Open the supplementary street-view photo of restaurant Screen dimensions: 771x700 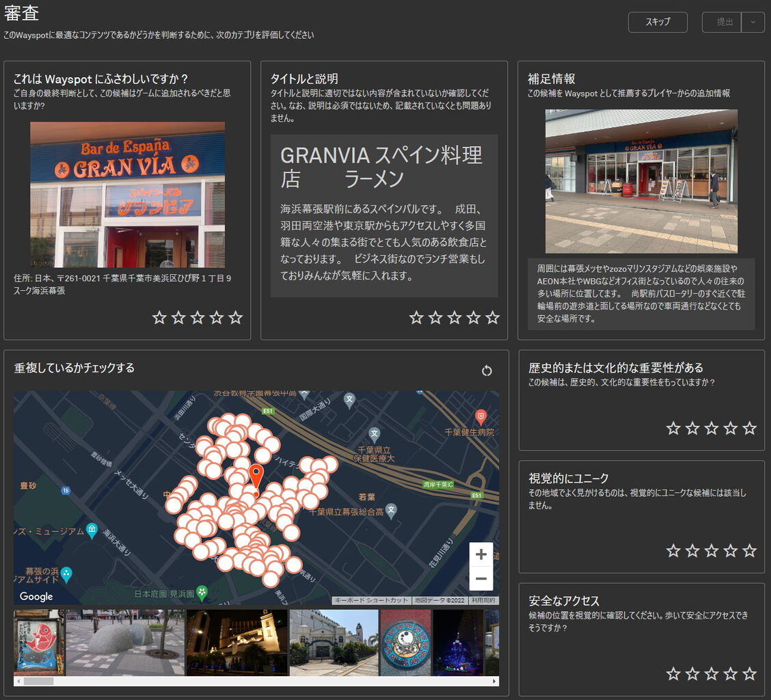coord(641,181)
